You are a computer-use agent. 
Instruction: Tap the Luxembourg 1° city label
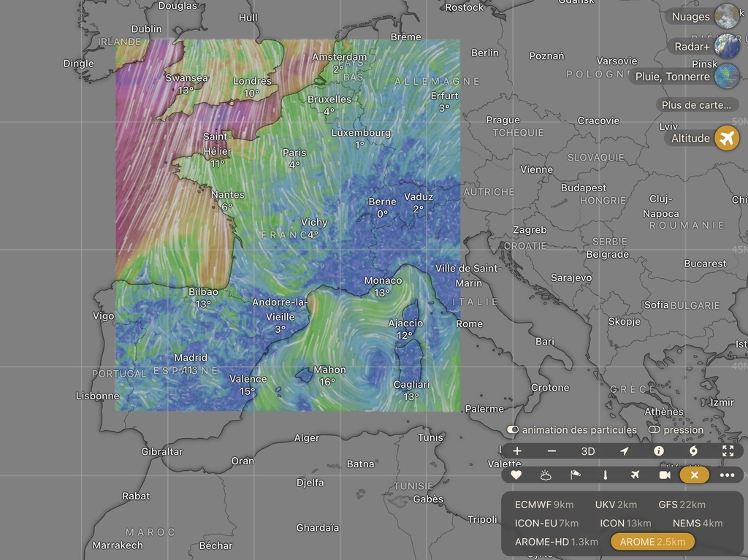361,138
